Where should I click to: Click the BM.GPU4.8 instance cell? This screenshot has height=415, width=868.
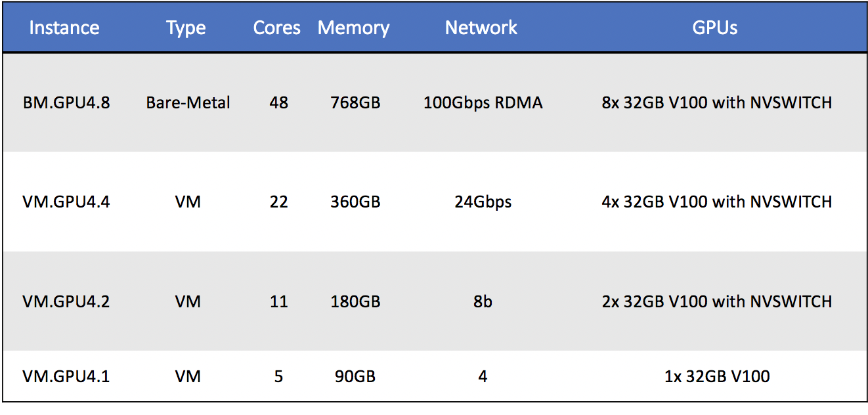[66, 103]
